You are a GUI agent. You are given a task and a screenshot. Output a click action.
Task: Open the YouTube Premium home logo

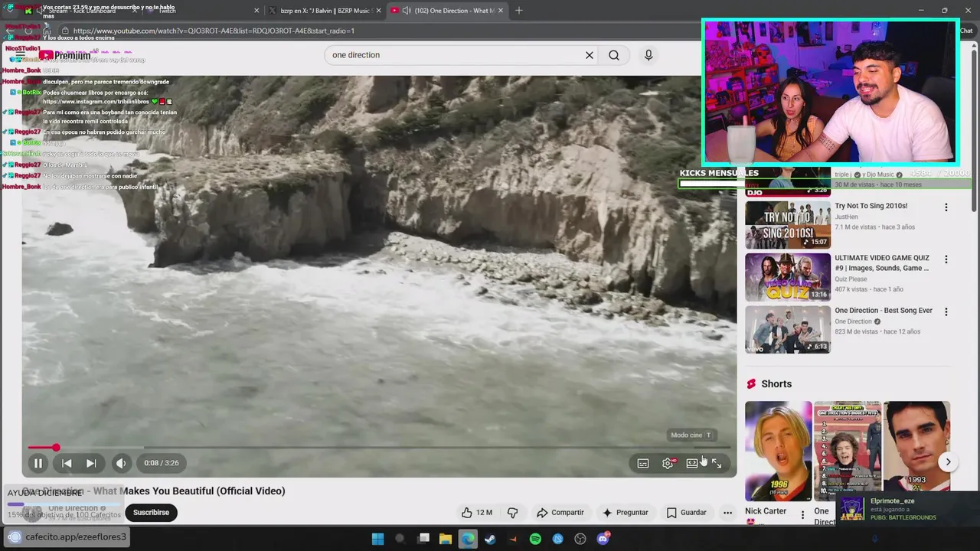(x=64, y=55)
